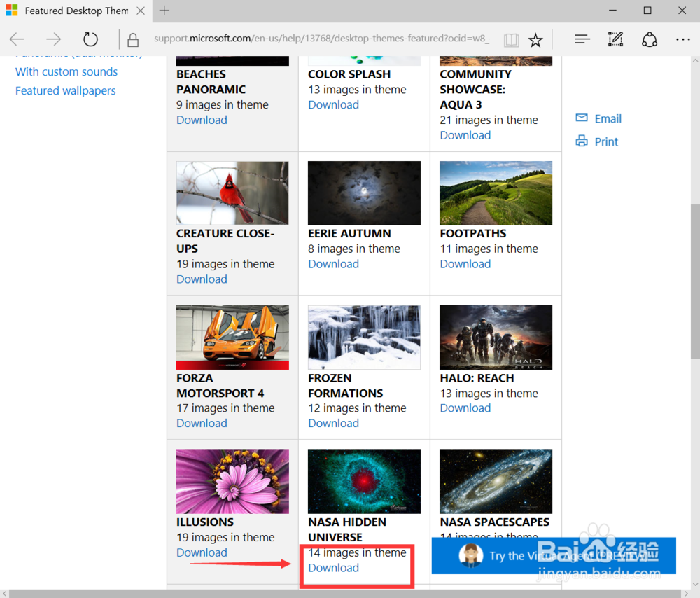The image size is (700, 598).
Task: Click the NASA Spacescapes galaxy thumbnail
Action: pyautogui.click(x=496, y=482)
